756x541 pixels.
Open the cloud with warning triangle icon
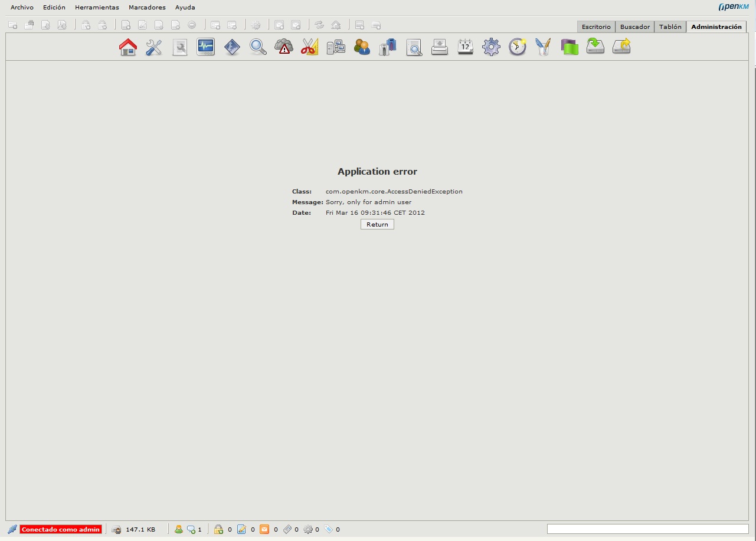(x=284, y=47)
